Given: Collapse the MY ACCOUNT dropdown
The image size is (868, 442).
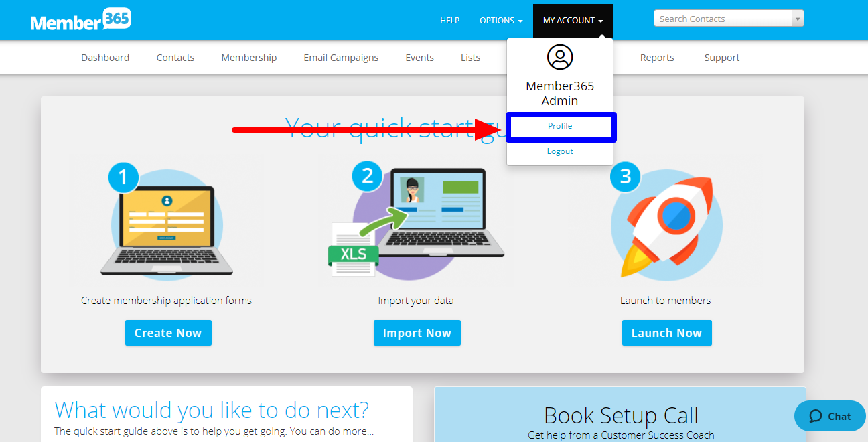Looking at the screenshot, I should [x=573, y=21].
